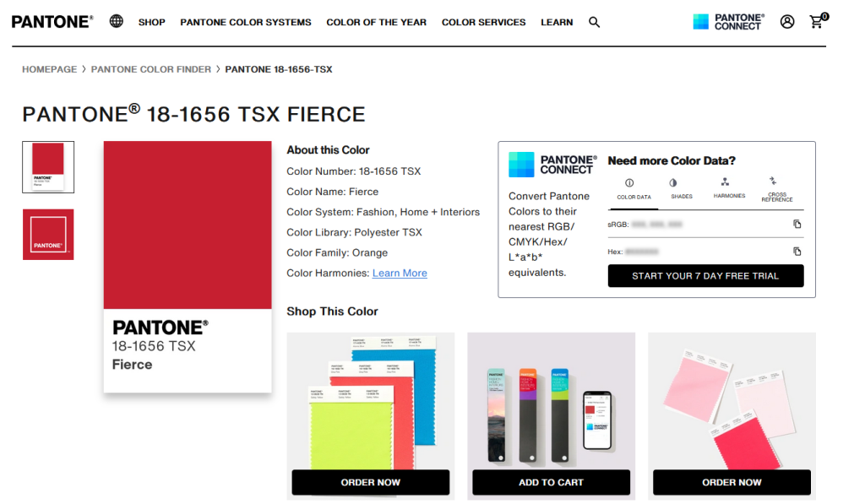Add the color guides to cart

point(551,482)
